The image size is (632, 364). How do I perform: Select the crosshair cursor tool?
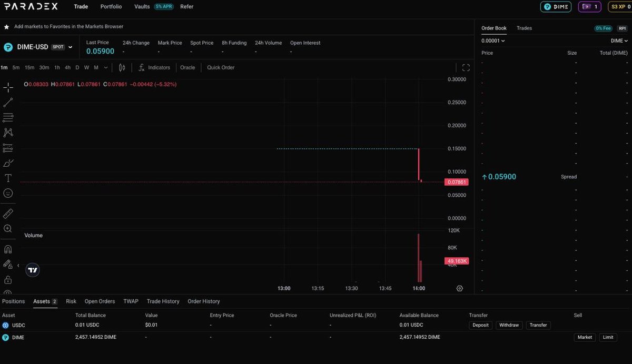8,87
